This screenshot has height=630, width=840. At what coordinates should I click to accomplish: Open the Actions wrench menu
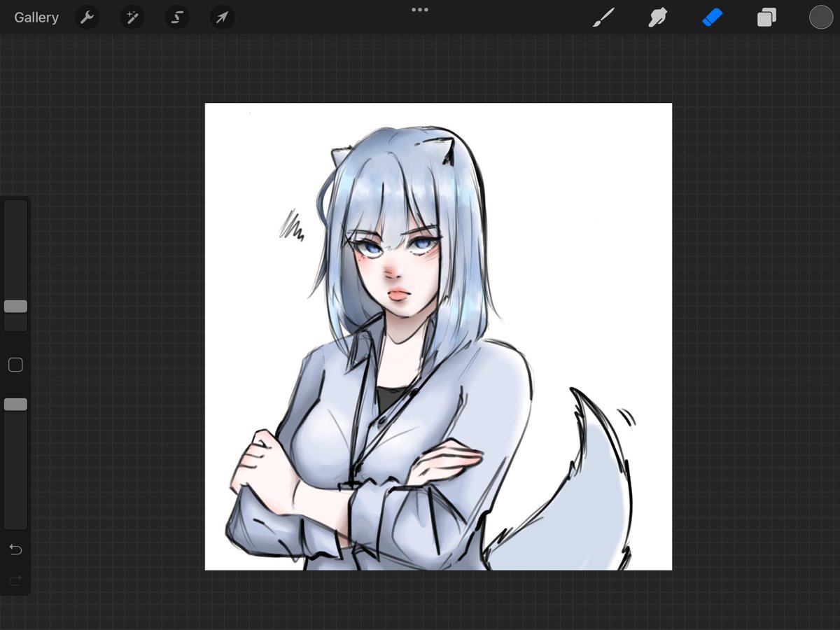pyautogui.click(x=87, y=17)
